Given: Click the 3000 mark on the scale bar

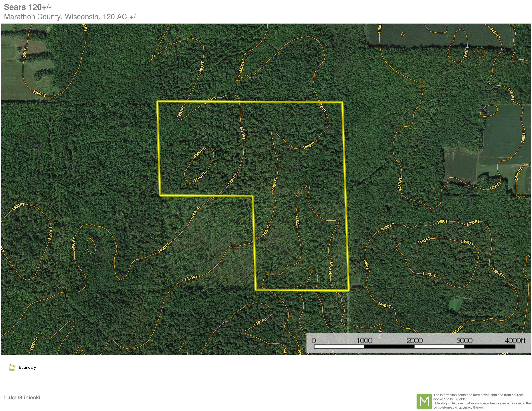Looking at the screenshot, I should coord(464,340).
